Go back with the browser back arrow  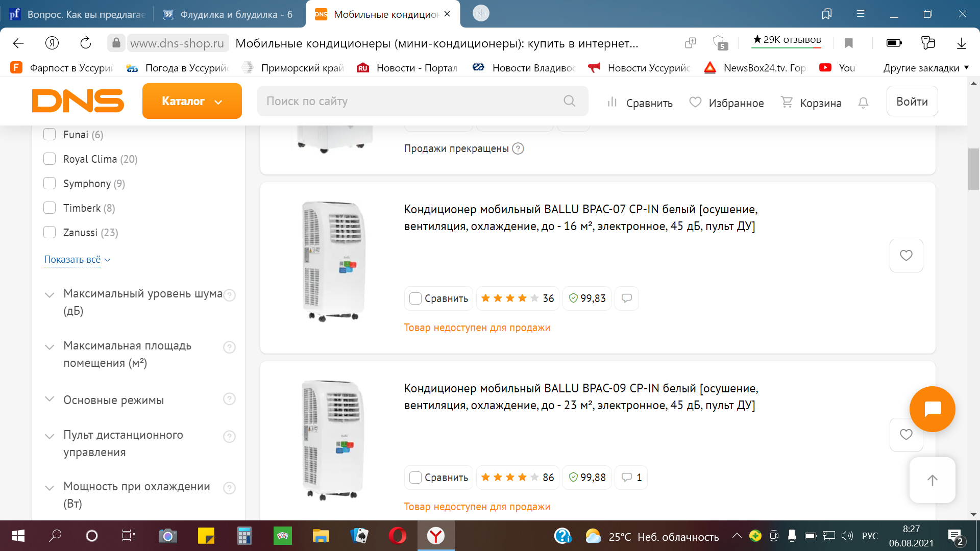pyautogui.click(x=18, y=43)
